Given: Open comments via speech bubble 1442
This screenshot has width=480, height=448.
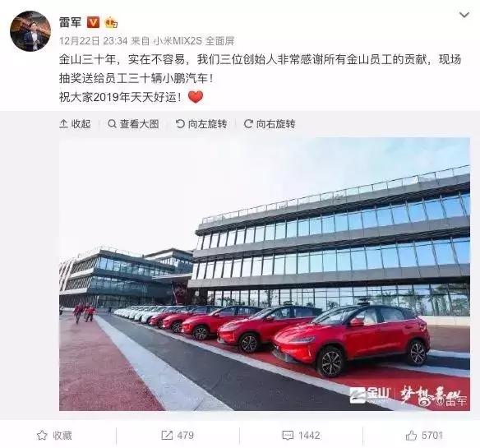Looking at the screenshot, I should 301,435.
